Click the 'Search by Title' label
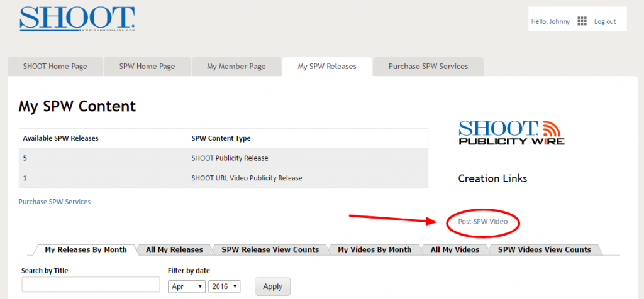Screen dimensions: 644x299 tap(45, 271)
